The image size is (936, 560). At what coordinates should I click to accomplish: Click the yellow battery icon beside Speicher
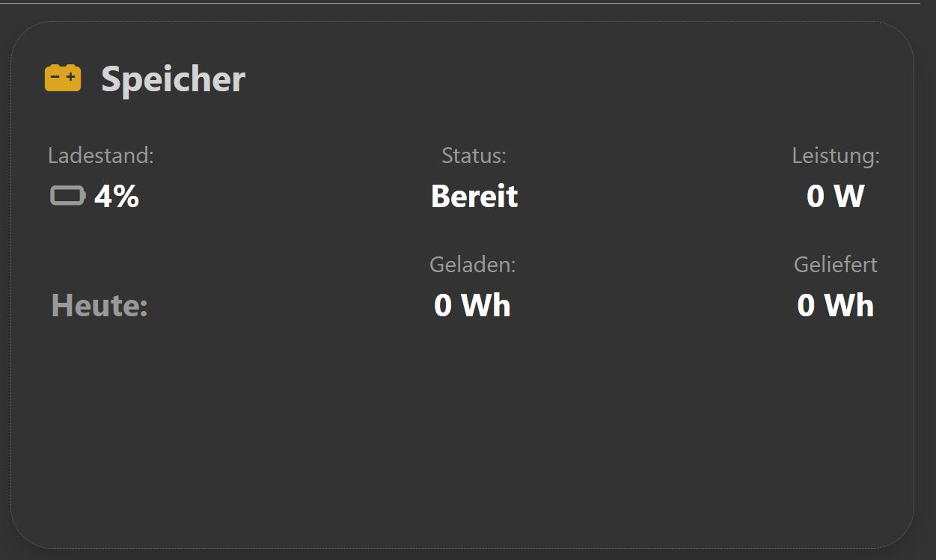63,79
